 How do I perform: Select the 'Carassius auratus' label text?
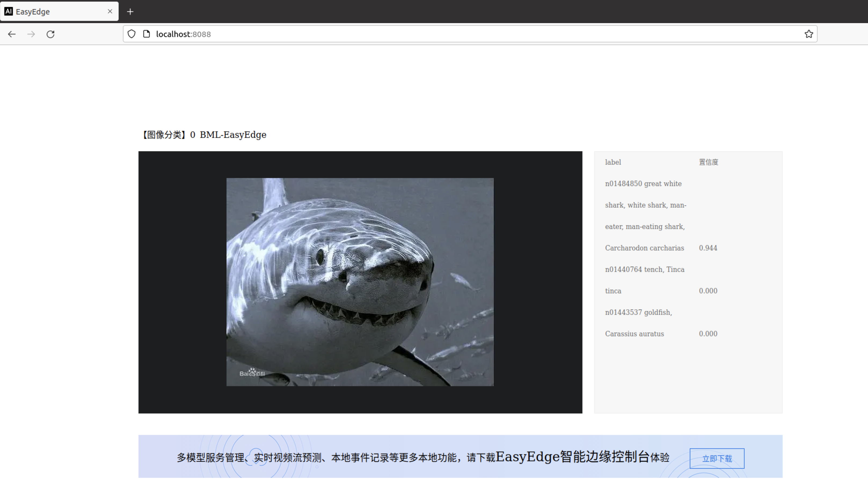tap(634, 334)
